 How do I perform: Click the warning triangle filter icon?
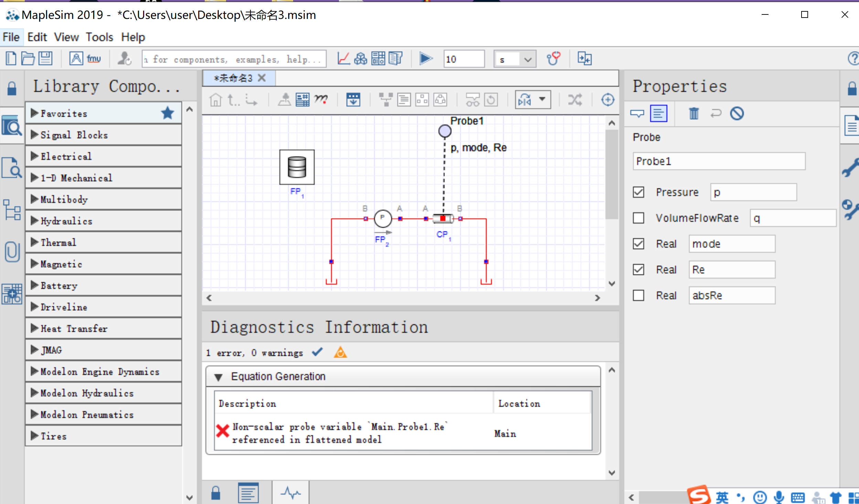point(340,352)
